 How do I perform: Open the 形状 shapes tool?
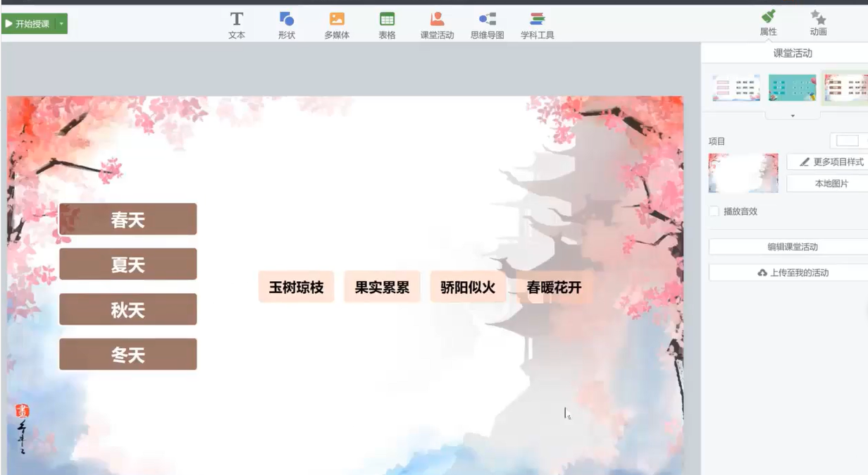point(287,25)
